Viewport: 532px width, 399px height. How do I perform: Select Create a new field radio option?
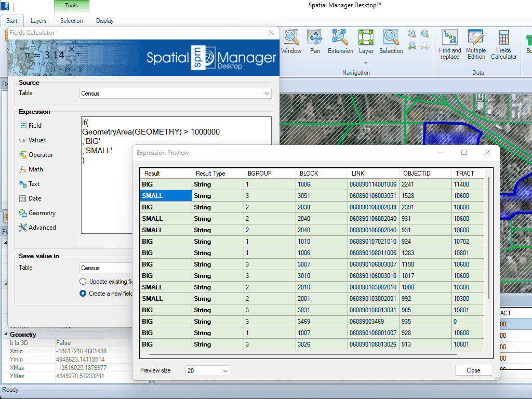83,293
